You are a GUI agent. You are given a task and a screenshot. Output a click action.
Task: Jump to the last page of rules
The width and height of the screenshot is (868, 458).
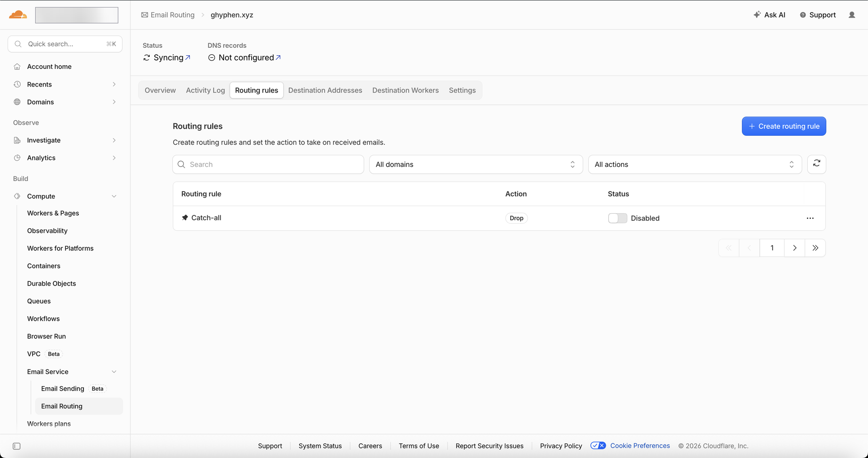tap(815, 248)
